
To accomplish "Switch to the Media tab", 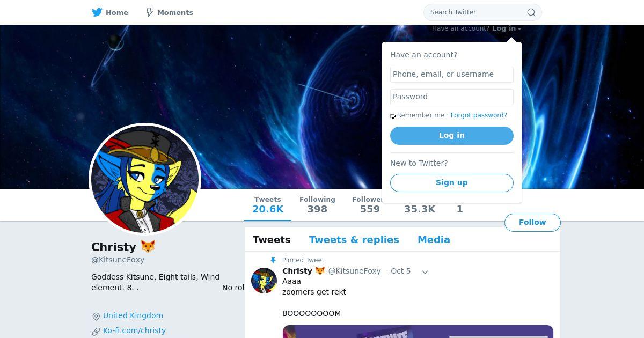I will click(434, 240).
